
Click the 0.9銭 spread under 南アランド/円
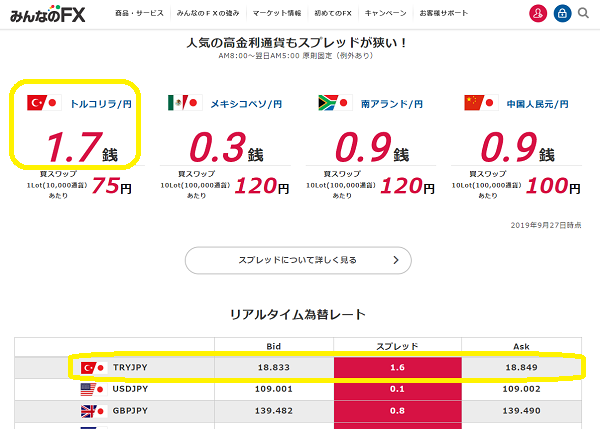click(x=372, y=147)
